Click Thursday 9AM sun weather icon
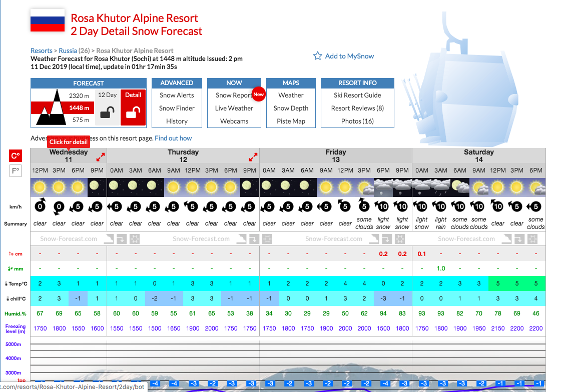This screenshot has height=392, width=562. pos(174,187)
